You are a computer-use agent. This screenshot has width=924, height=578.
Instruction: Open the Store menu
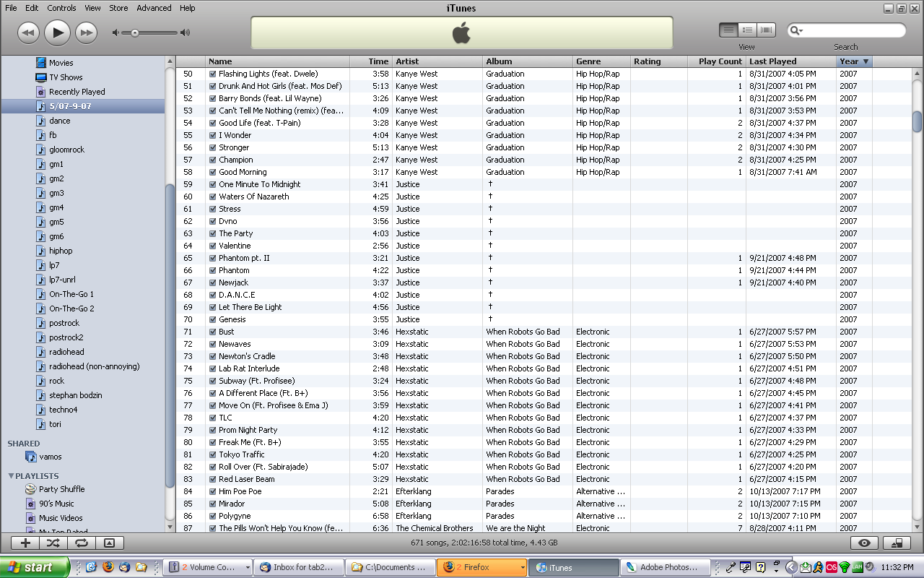(x=118, y=8)
